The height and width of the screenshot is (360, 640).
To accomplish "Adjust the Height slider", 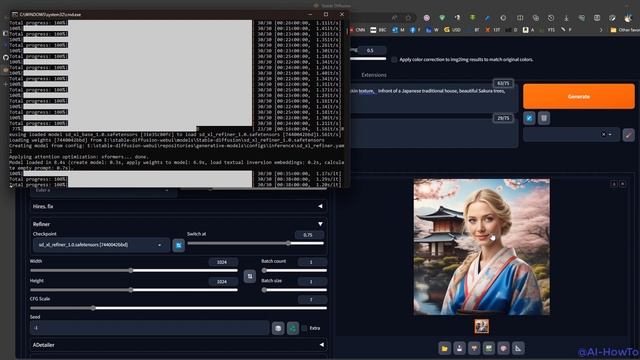I will click(134, 290).
